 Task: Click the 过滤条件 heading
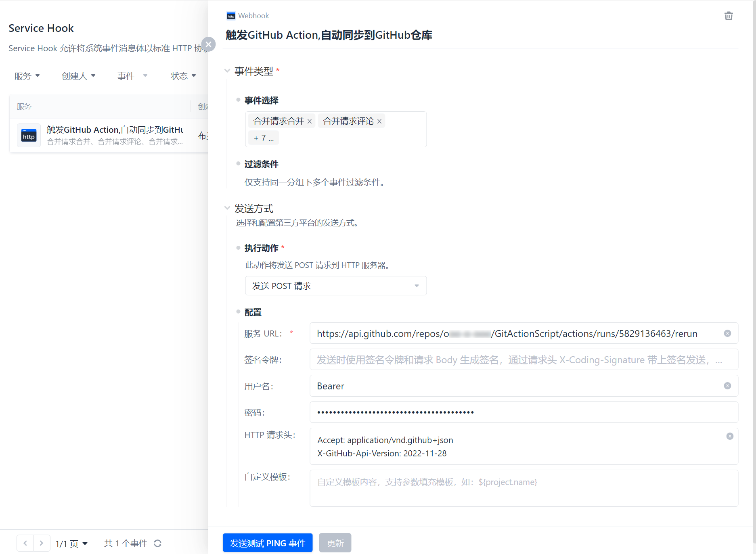[262, 164]
